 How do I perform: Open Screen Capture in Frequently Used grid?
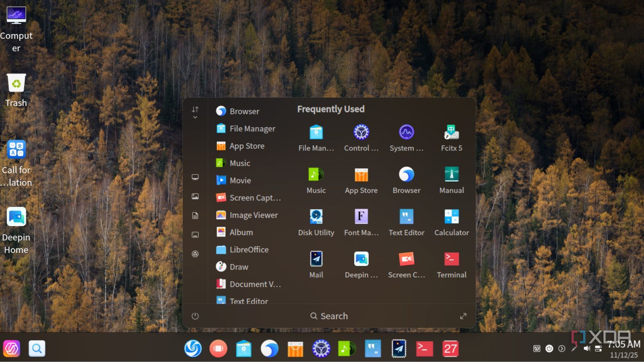tap(407, 264)
